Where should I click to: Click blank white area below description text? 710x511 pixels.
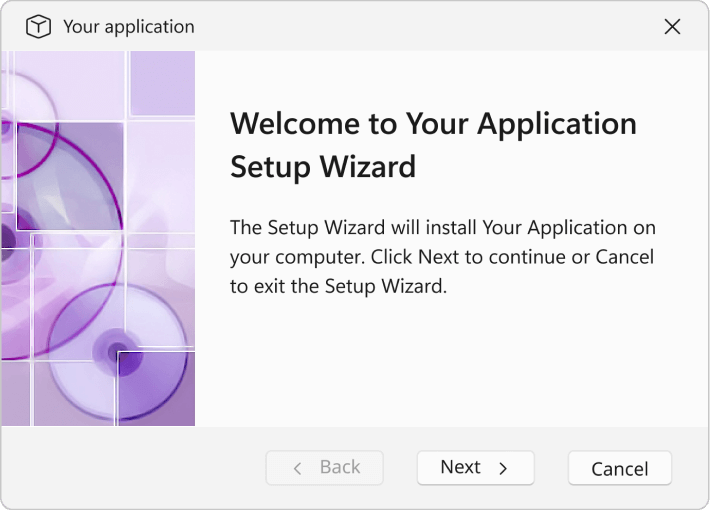pos(448,362)
